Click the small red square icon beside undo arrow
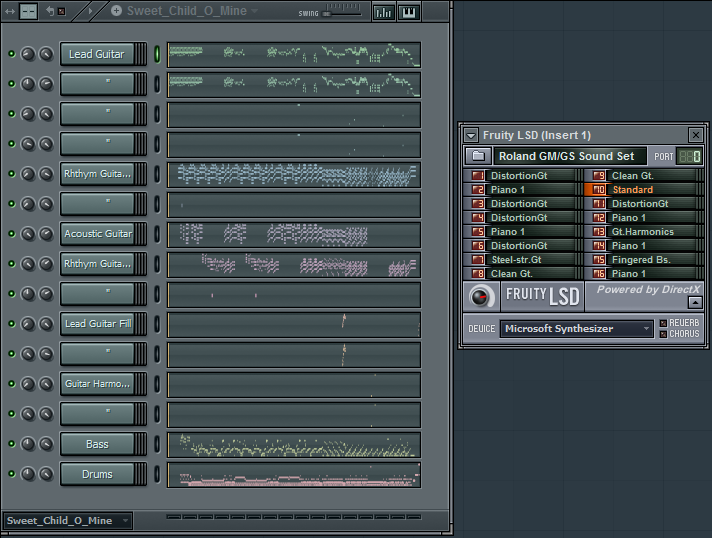The image size is (712, 538). tap(62, 12)
